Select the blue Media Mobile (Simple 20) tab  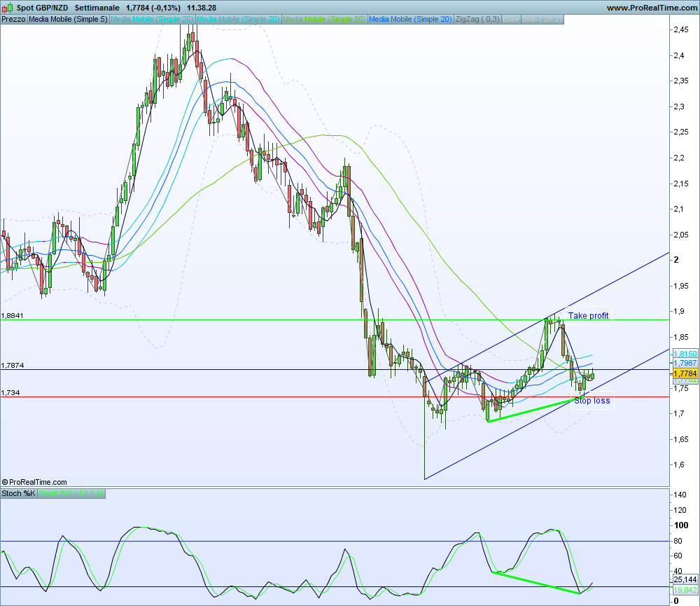[410, 19]
